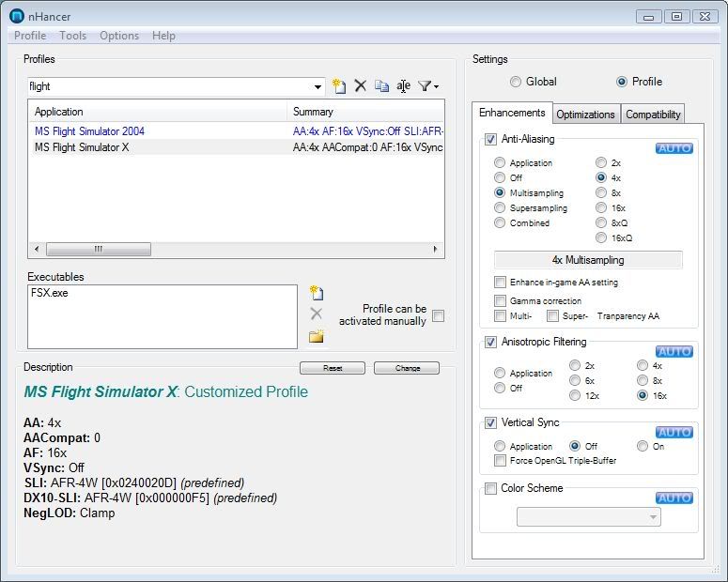Add new executable with the new file icon
Screen dimensions: 728x582
(x=317, y=294)
